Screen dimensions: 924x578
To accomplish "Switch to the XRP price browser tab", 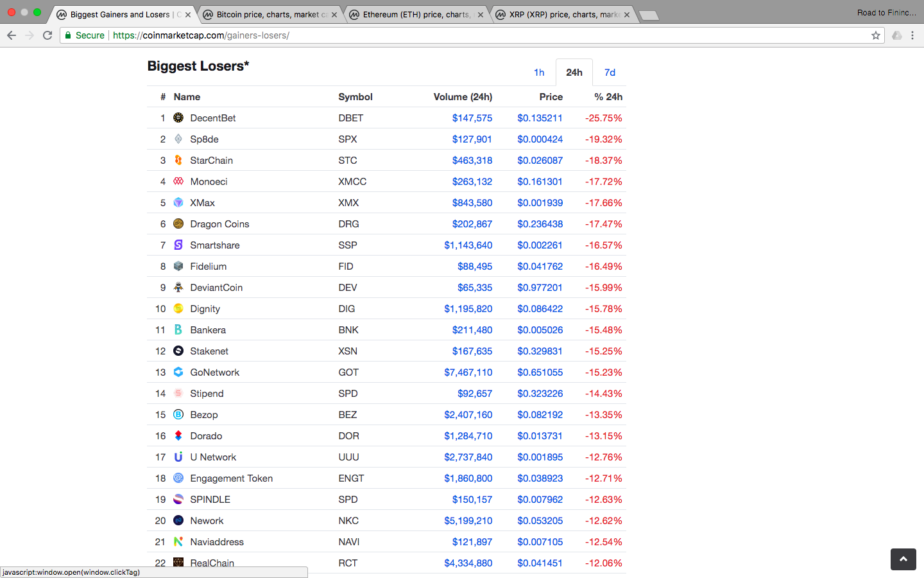I will (x=565, y=14).
